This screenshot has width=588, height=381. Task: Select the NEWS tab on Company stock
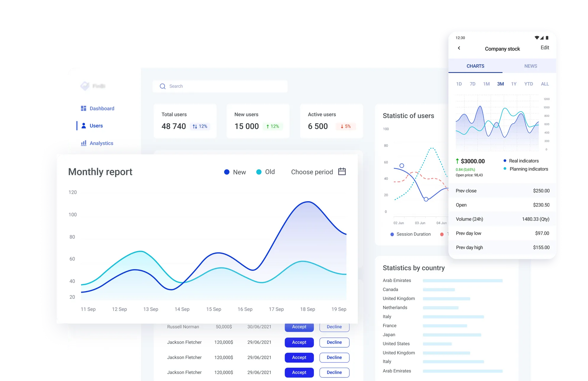coord(530,66)
